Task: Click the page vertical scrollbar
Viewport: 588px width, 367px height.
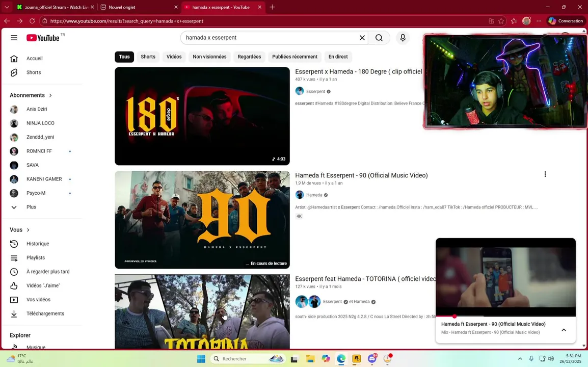Action: [x=584, y=188]
